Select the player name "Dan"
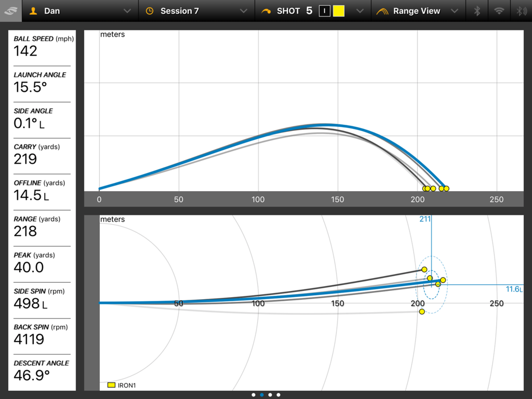 coord(52,11)
